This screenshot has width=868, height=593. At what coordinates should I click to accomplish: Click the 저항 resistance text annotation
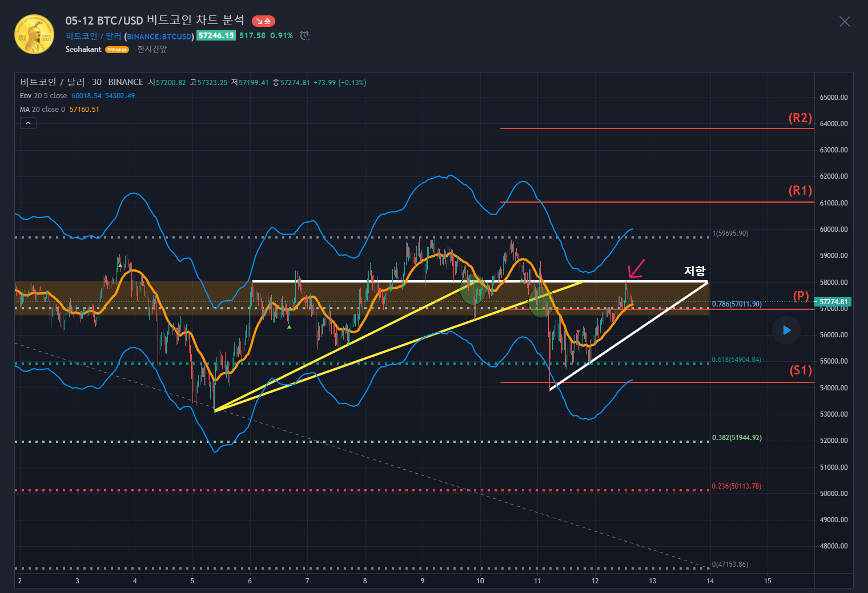click(695, 271)
